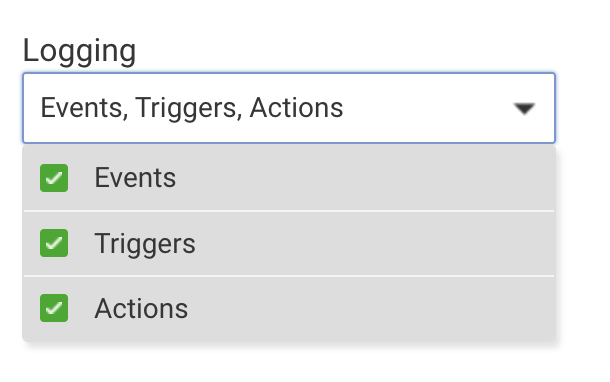Click the Logging multi-select combo box field
The height and width of the screenshot is (382, 610).
[x=289, y=108]
